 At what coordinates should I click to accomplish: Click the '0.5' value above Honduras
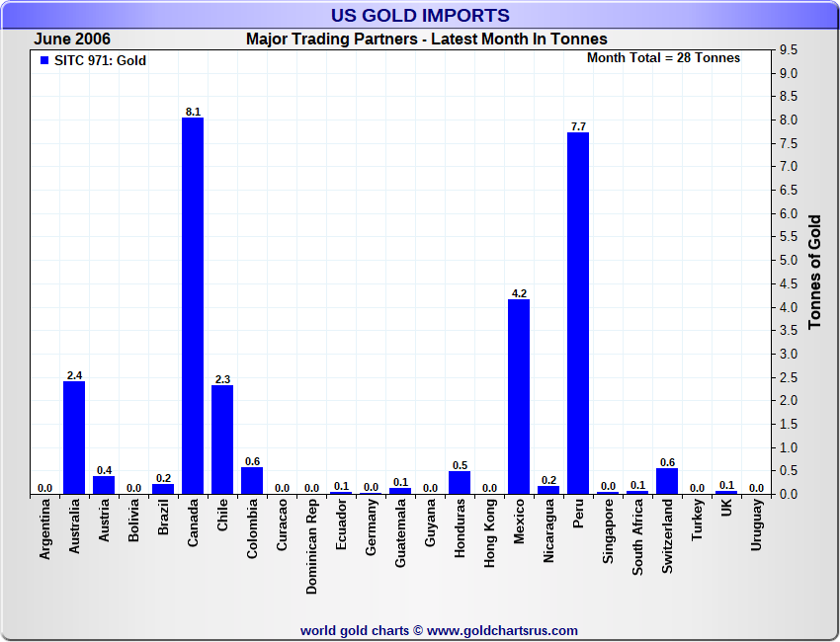[x=461, y=465]
